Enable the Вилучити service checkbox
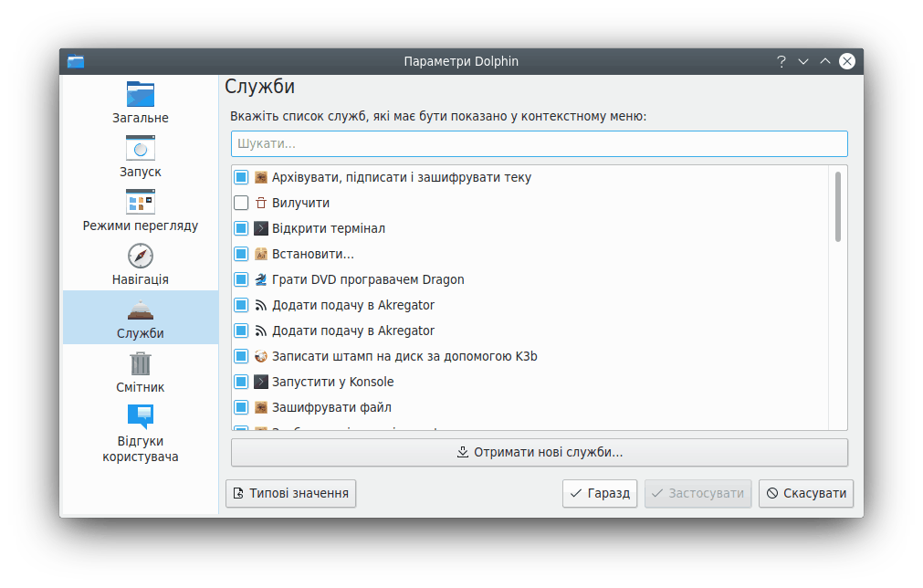This screenshot has height=588, width=923. point(241,203)
